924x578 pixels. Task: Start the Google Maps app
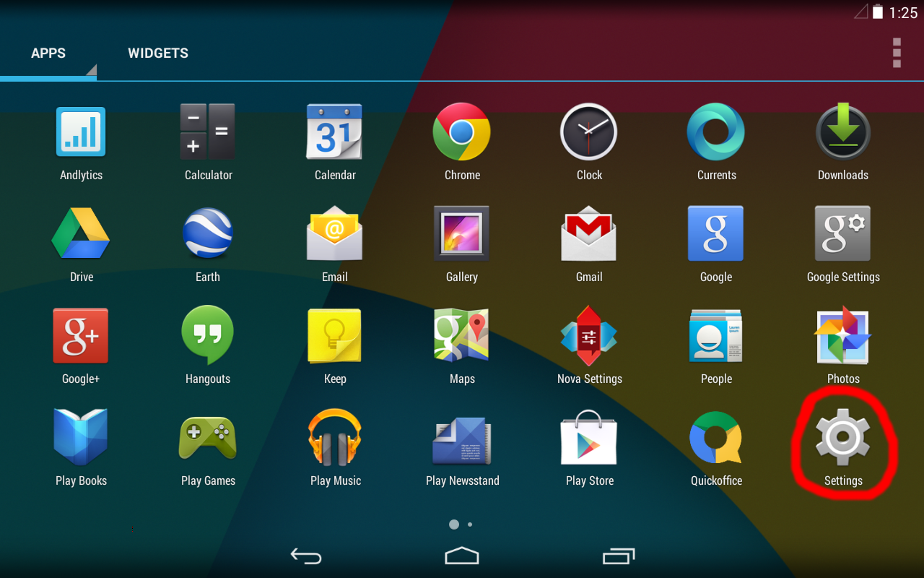pos(462,335)
